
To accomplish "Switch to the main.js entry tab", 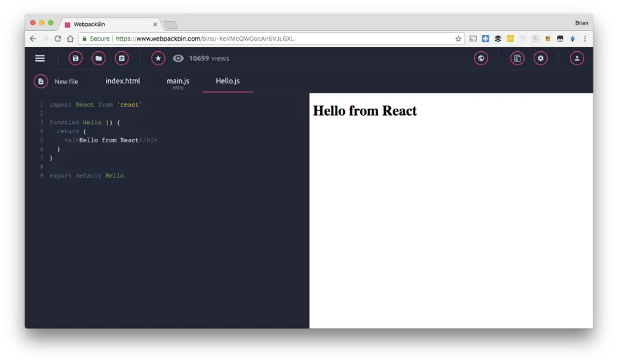I will (178, 82).
